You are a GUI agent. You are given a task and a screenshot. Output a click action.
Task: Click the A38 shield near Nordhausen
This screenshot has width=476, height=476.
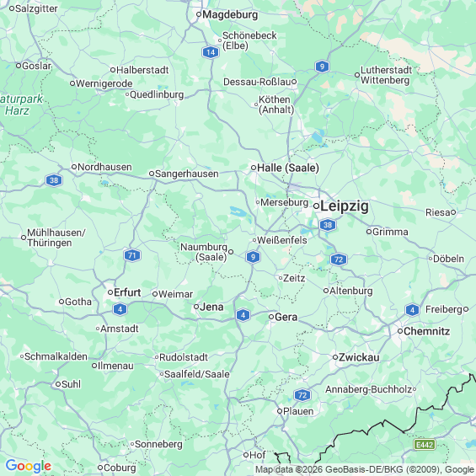[x=54, y=180]
